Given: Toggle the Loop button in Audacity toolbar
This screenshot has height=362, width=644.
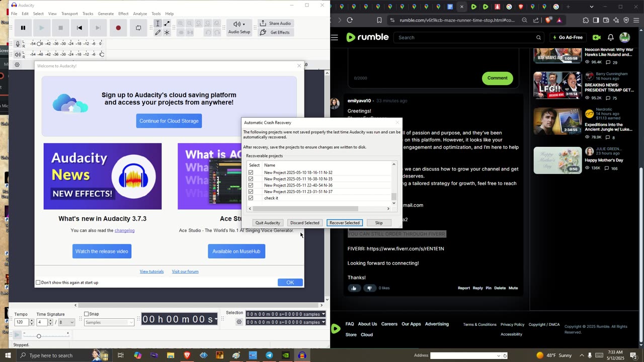Looking at the screenshot, I should click(x=138, y=28).
